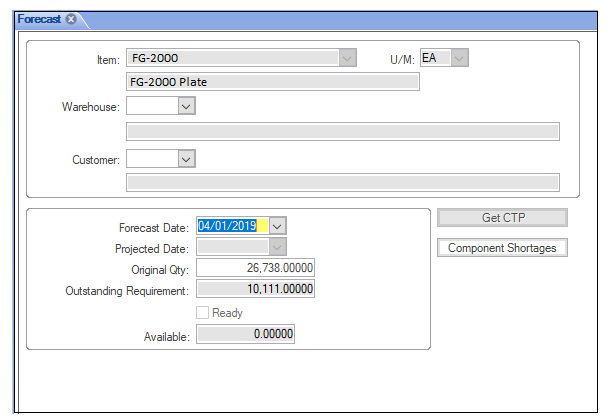Toggle the Ready checkbox
Viewport: 611px width, 420px height.
(202, 312)
